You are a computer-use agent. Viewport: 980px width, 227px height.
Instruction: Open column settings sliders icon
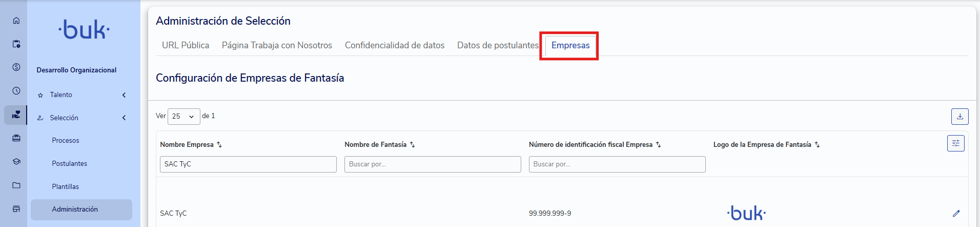click(x=955, y=143)
